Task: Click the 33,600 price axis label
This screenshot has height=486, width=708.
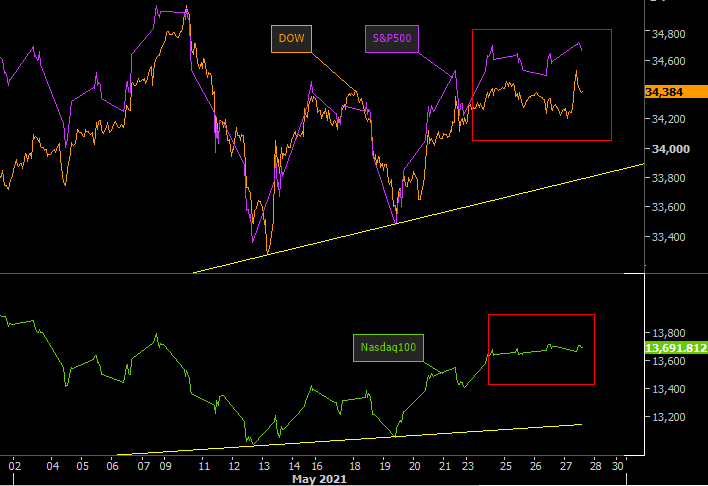Action: pyautogui.click(x=668, y=207)
